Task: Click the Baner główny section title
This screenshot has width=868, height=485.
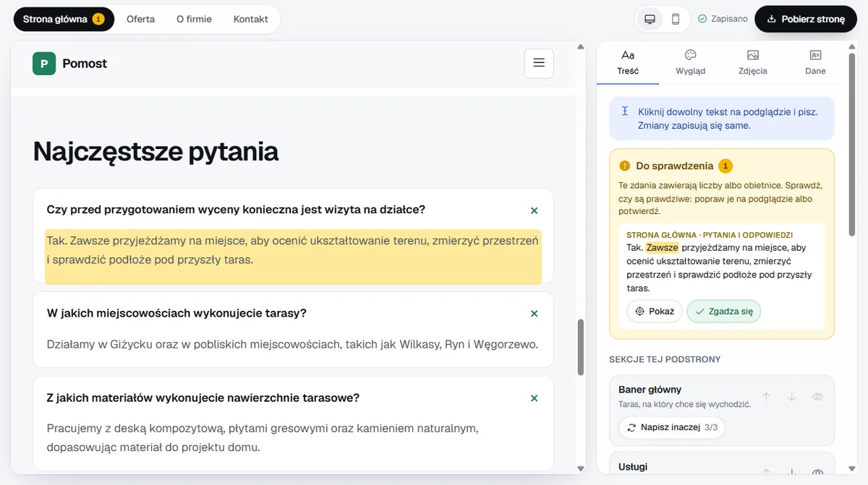Action: [x=650, y=390]
